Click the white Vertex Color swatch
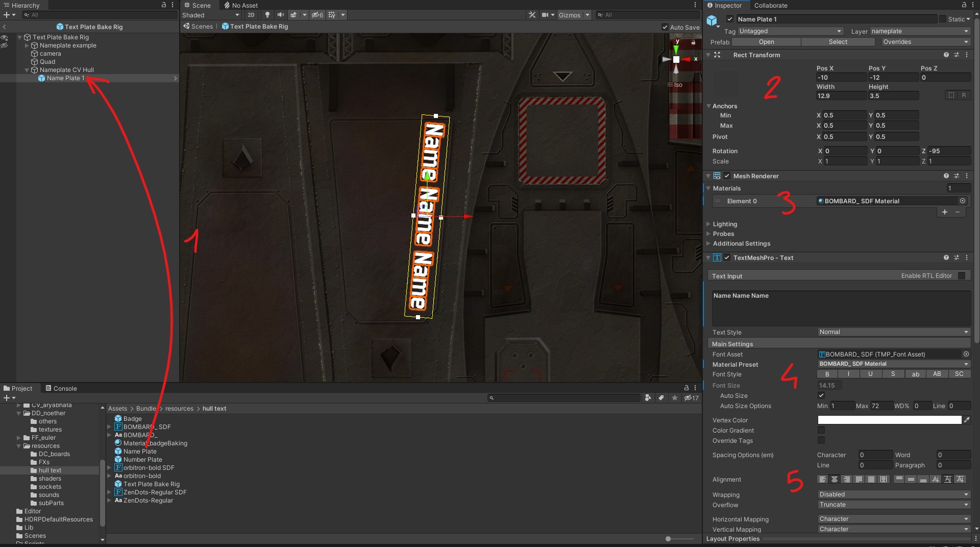This screenshot has height=547, width=980. point(889,420)
